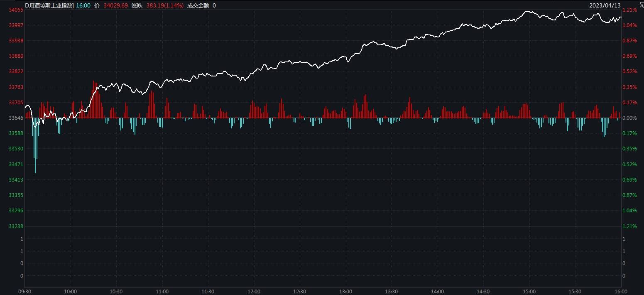Viewport: 644px width, 295px height.
Task: Click the 2023/04/13 date label
Action: point(605,5)
